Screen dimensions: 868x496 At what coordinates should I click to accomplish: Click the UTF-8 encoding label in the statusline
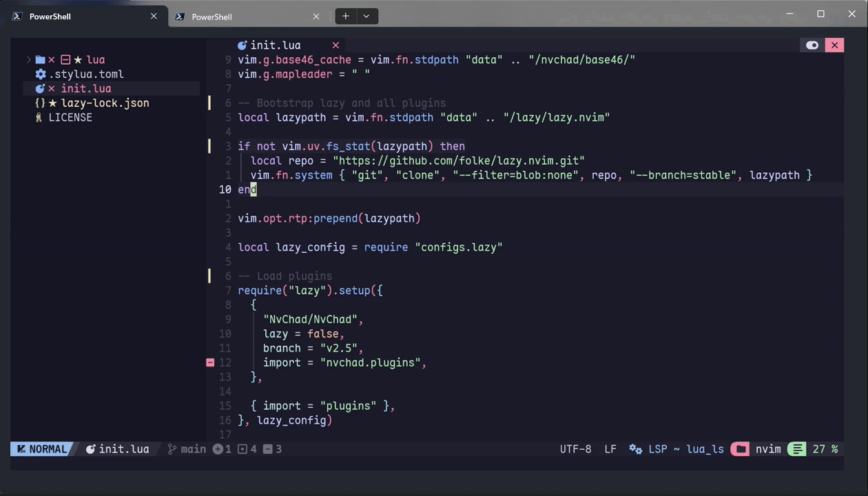click(x=575, y=448)
